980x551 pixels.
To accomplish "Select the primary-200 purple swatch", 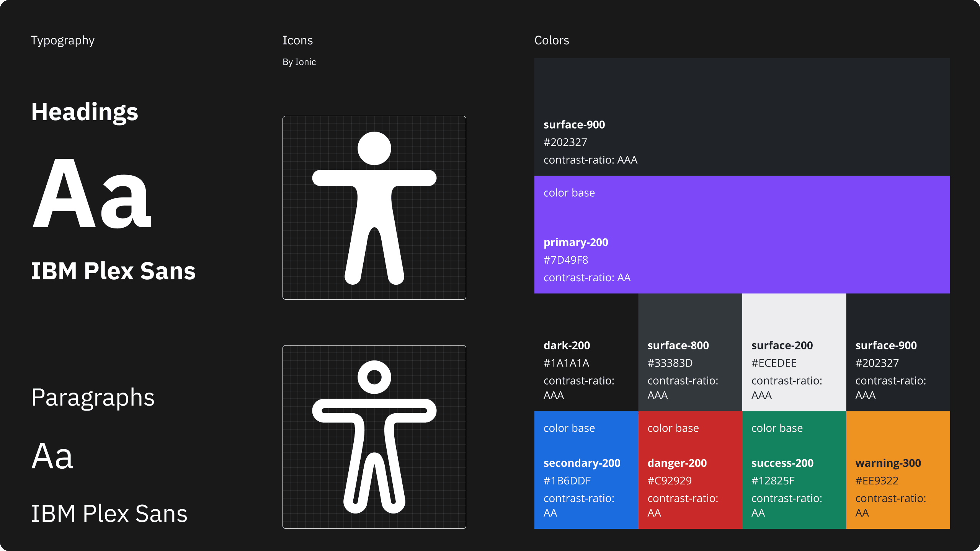I will (x=742, y=235).
